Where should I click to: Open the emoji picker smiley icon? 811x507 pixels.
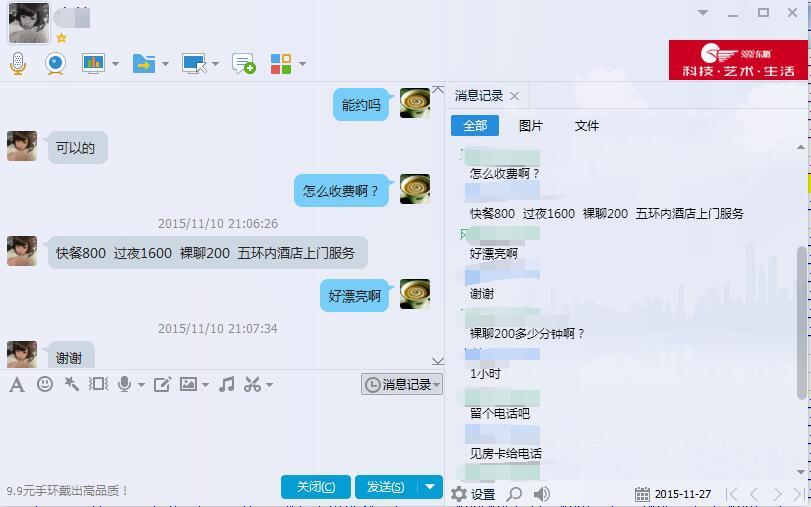45,384
